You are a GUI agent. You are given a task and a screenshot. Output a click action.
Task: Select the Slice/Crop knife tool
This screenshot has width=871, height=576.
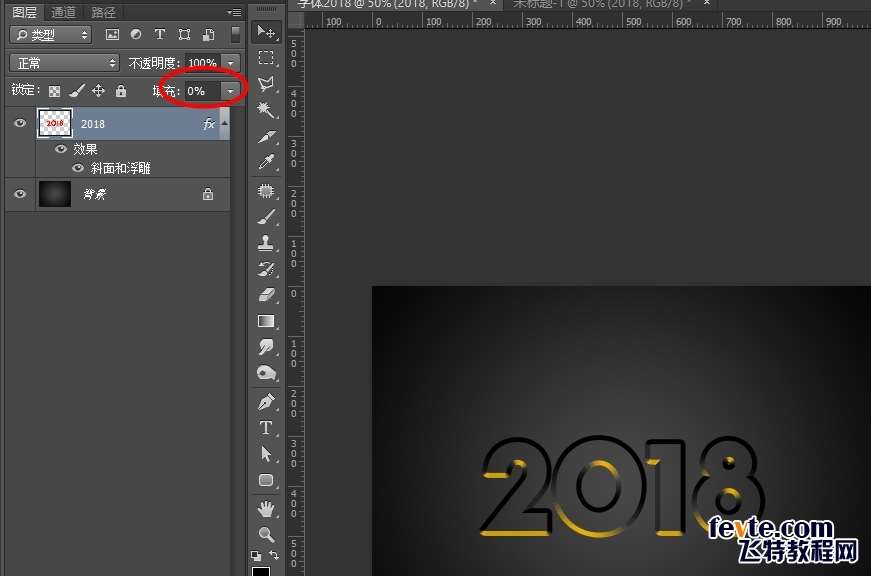(266, 136)
